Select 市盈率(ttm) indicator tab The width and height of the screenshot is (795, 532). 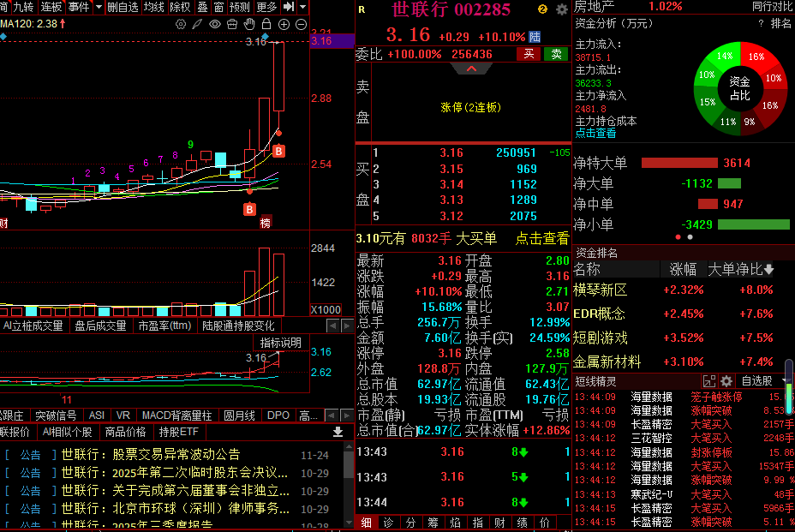point(164,326)
